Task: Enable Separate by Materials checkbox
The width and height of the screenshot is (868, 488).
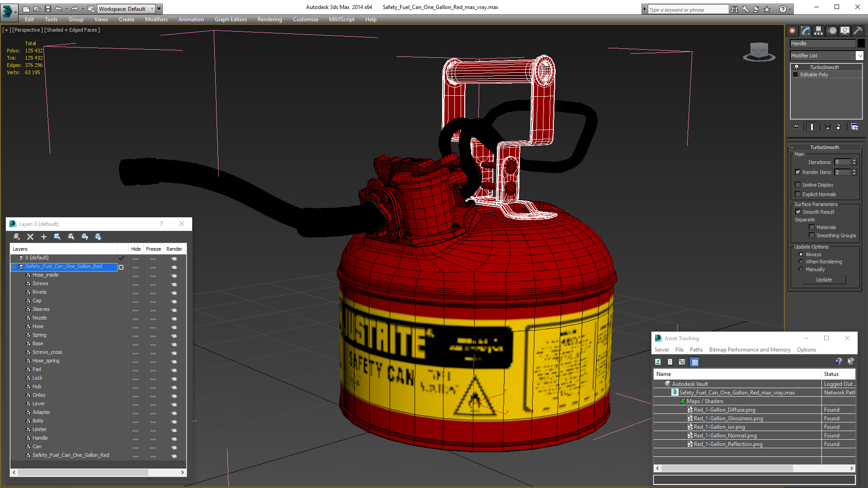Action: [811, 227]
